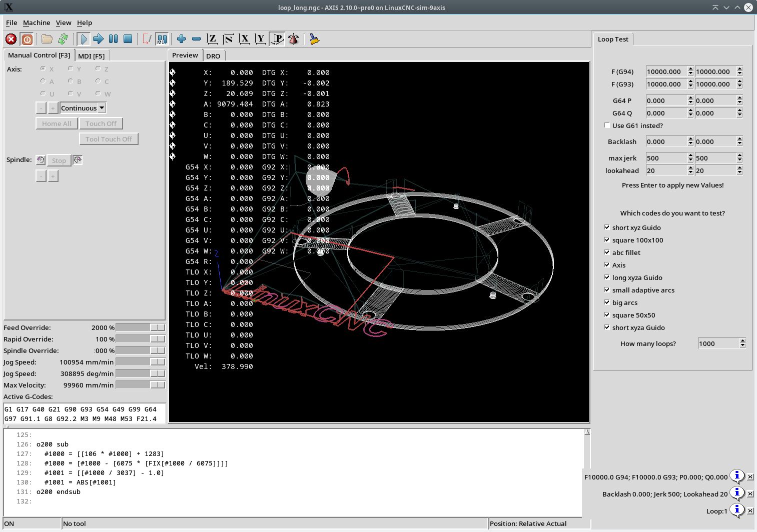Viewport: 757px width, 532px height.
Task: Switch to the MDI [F5] tab
Action: coord(92,56)
